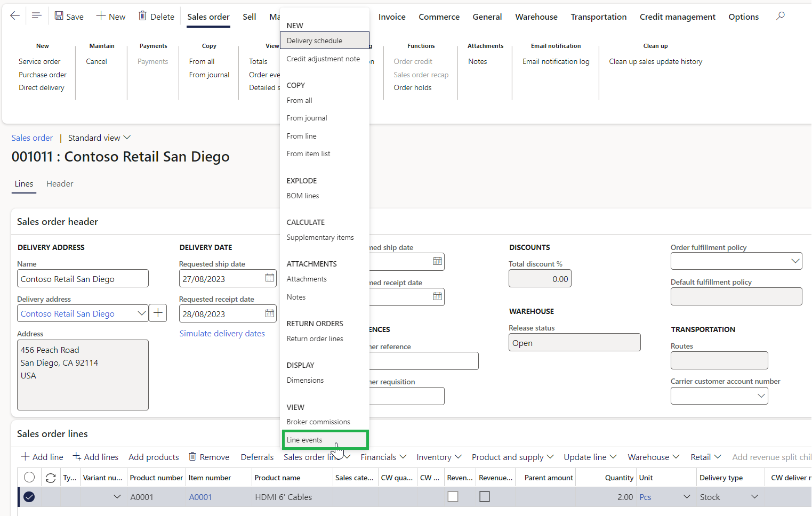812x516 pixels.
Task: Open the calendar picker for Requested ship date
Action: (269, 278)
